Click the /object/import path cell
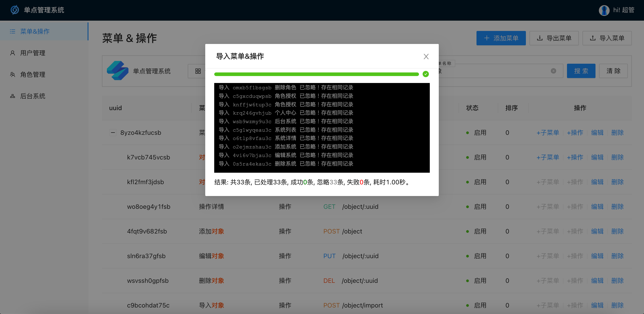The width and height of the screenshot is (644, 314). coord(362,305)
